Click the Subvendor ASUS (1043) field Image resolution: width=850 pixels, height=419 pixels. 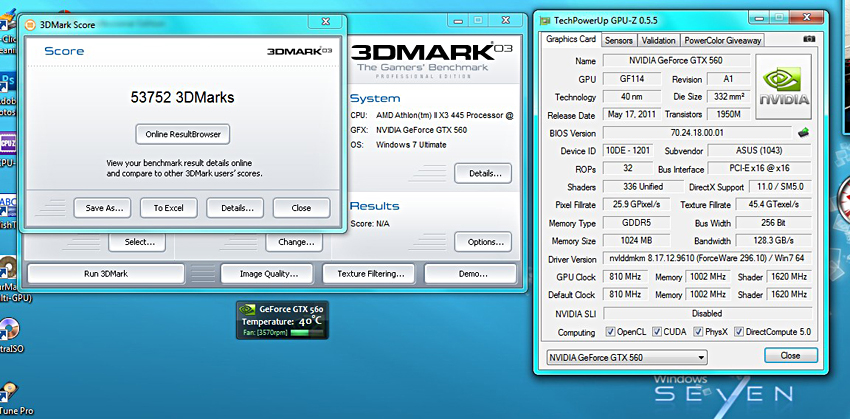pyautogui.click(x=759, y=151)
